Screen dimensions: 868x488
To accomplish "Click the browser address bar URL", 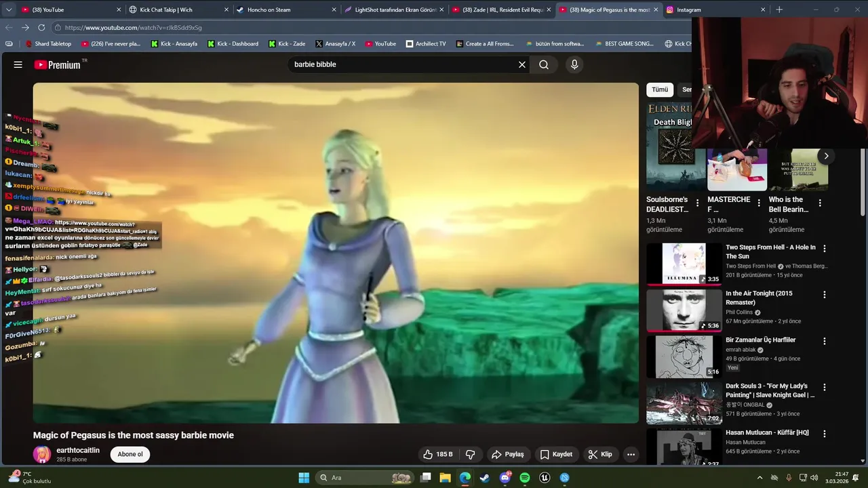I will (134, 28).
